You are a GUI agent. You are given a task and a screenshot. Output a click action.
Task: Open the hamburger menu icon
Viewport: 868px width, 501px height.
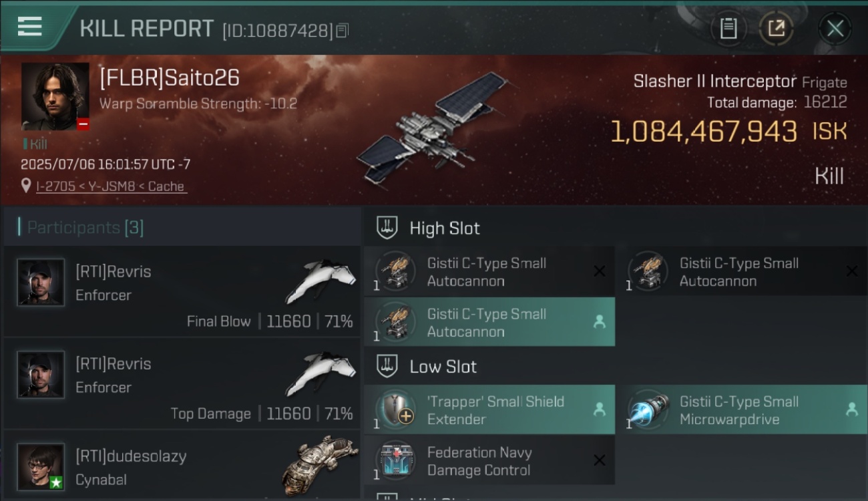[x=30, y=27]
